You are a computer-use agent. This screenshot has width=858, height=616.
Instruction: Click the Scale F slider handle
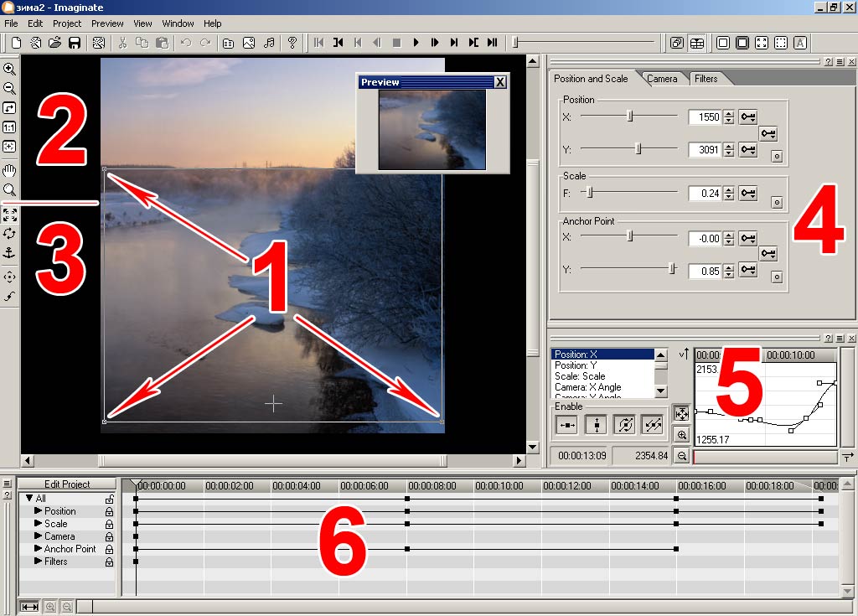[590, 193]
